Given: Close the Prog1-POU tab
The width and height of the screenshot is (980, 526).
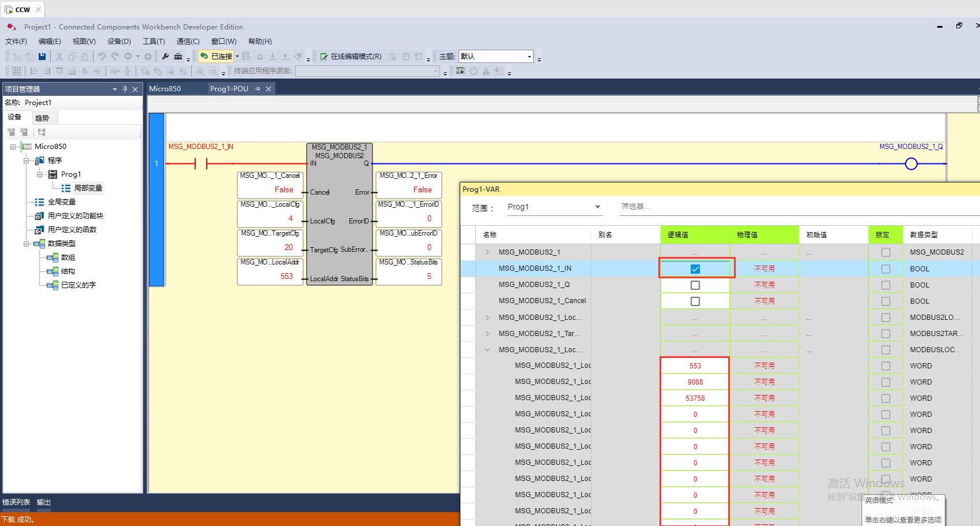Looking at the screenshot, I should (269, 89).
